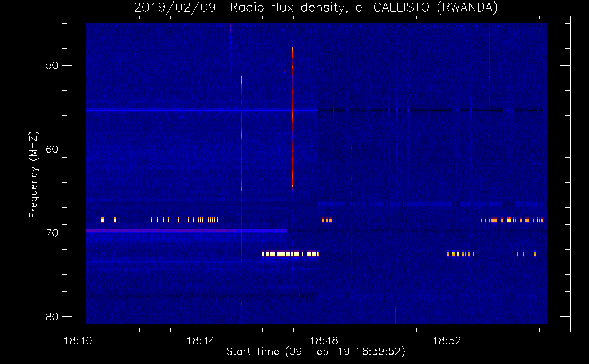This screenshot has width=589, height=364.
Task: Click the horizontal band at 70 MHz
Action: tap(186, 230)
